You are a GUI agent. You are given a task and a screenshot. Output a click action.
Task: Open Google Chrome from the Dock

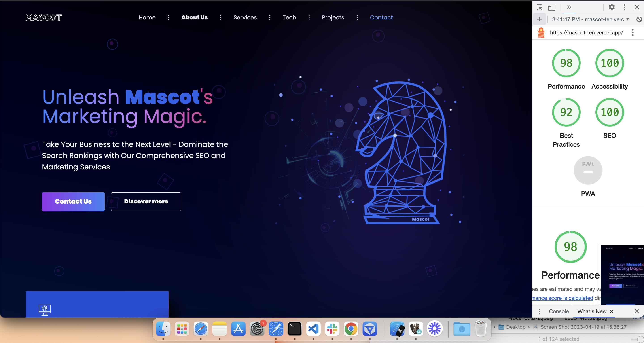pyautogui.click(x=351, y=329)
